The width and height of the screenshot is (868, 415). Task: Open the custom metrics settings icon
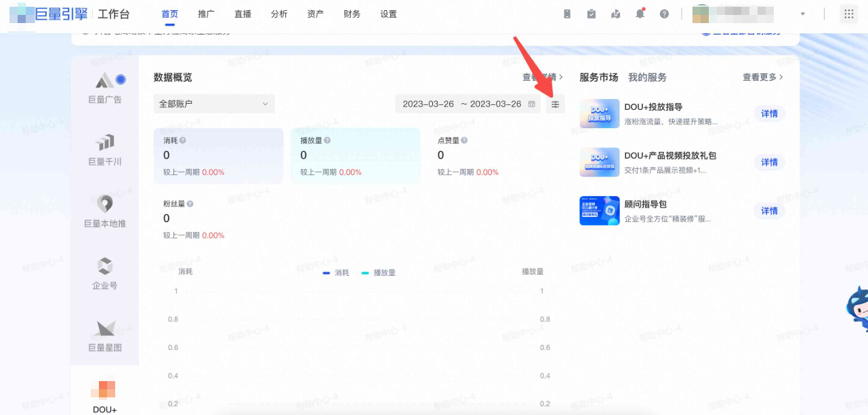coord(555,104)
